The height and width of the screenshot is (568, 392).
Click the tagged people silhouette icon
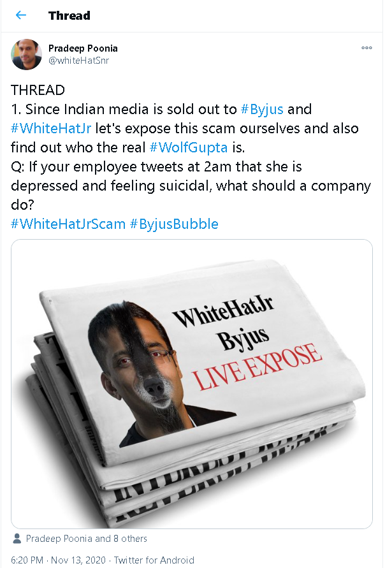pyautogui.click(x=17, y=538)
